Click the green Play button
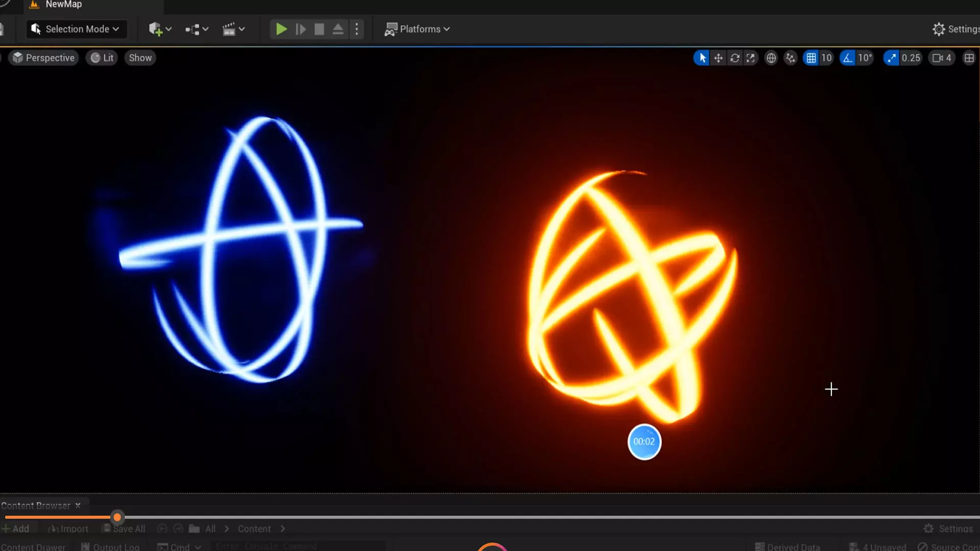Image resolution: width=980 pixels, height=551 pixels. point(281,29)
